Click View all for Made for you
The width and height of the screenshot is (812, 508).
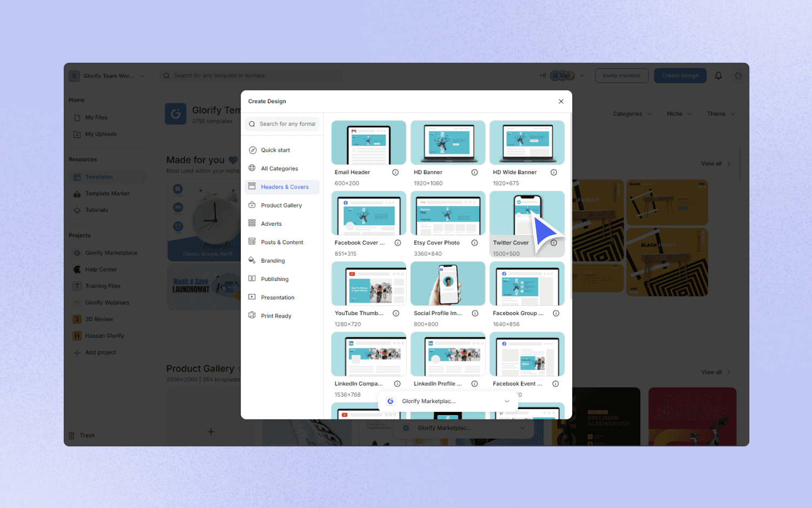pos(716,164)
